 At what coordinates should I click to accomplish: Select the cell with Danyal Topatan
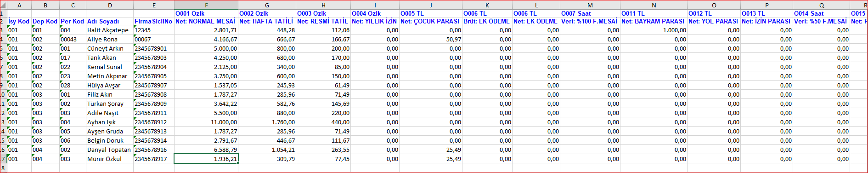(x=110, y=150)
